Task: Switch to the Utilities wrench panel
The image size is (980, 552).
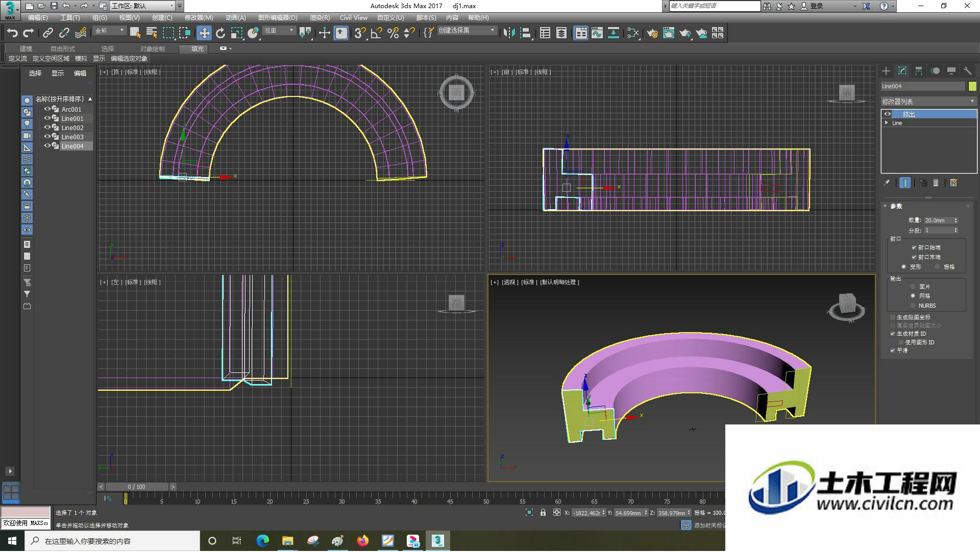Action: pyautogui.click(x=967, y=71)
